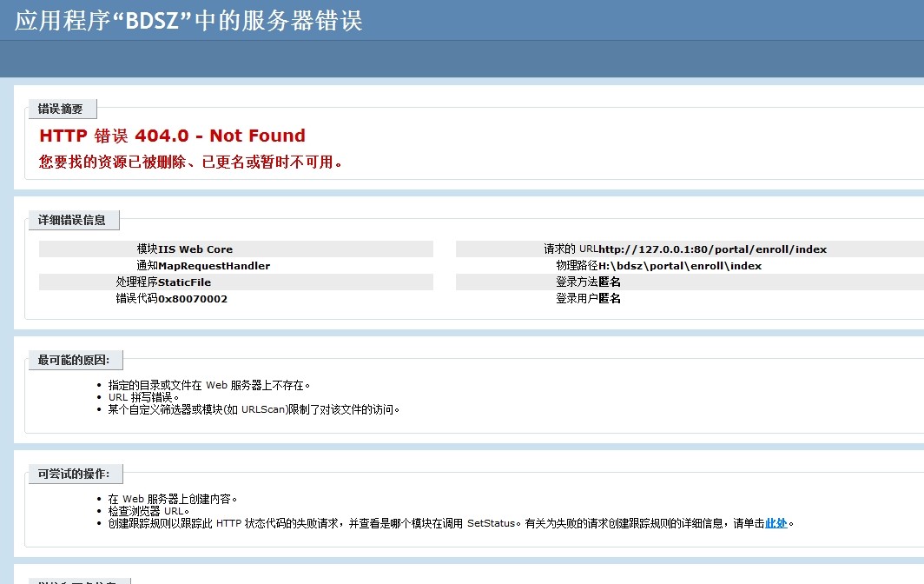
Task: Click the notification value "MapRequestHandler"
Action: click(214, 266)
